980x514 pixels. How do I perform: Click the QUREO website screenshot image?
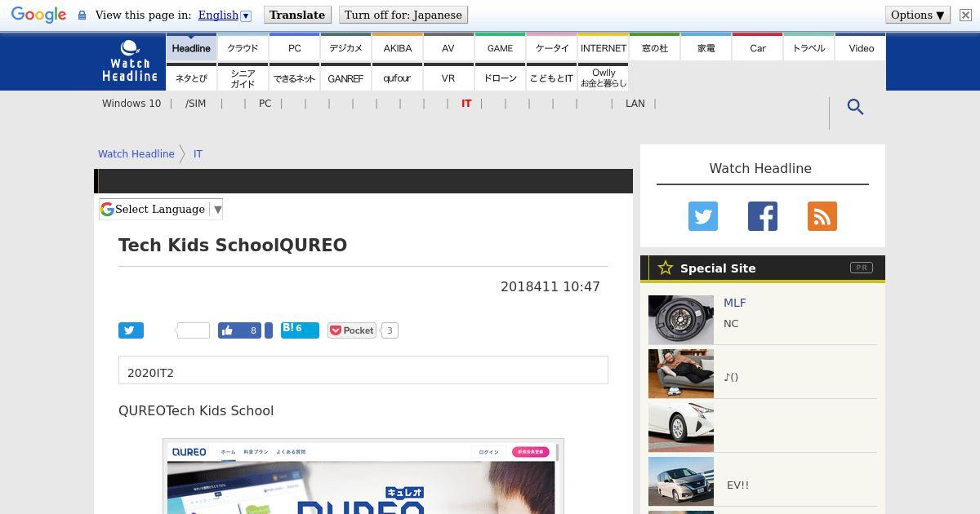[x=363, y=476]
